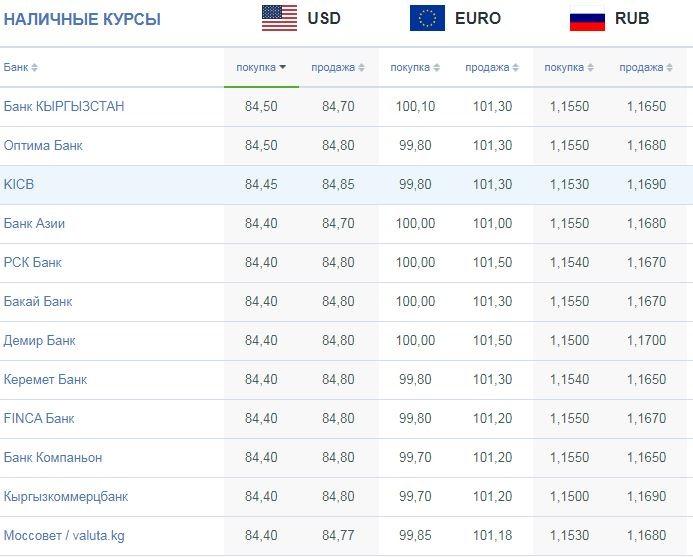Open the Демир Банк link
The width and height of the screenshot is (693, 557).
click(40, 341)
